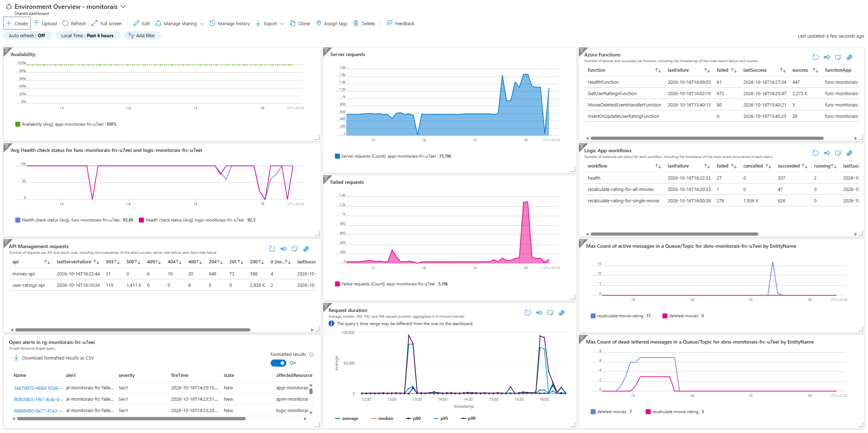Delete the dashboard
This screenshot has height=433, width=868.
[364, 23]
